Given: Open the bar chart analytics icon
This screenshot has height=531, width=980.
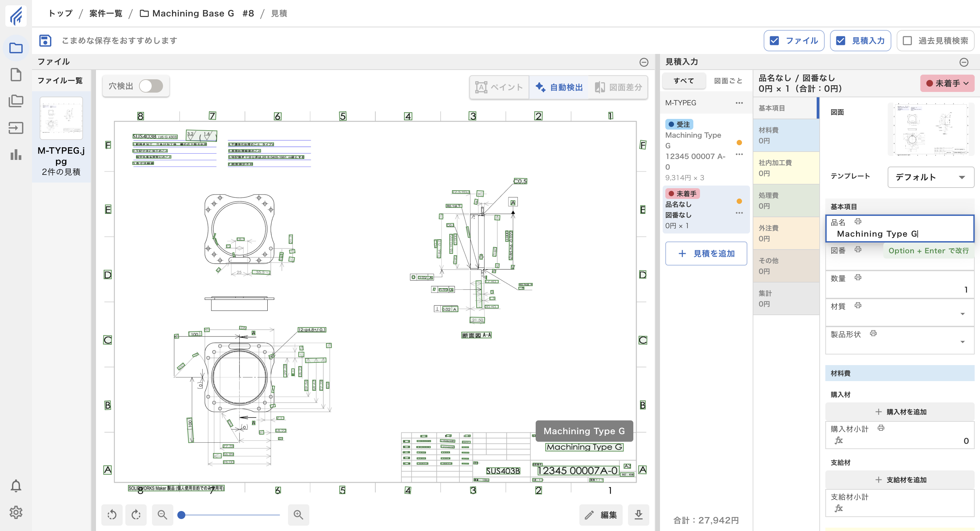Looking at the screenshot, I should pyautogui.click(x=16, y=155).
